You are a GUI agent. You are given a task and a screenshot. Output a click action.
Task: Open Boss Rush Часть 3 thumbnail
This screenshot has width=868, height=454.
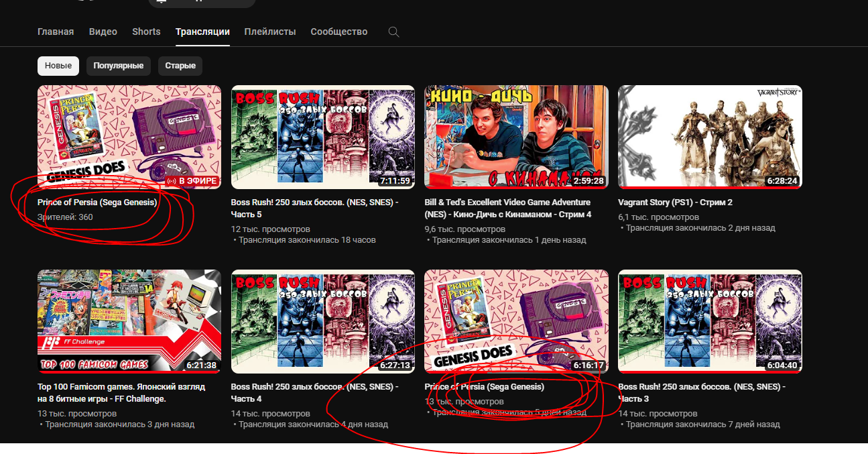pyautogui.click(x=710, y=322)
